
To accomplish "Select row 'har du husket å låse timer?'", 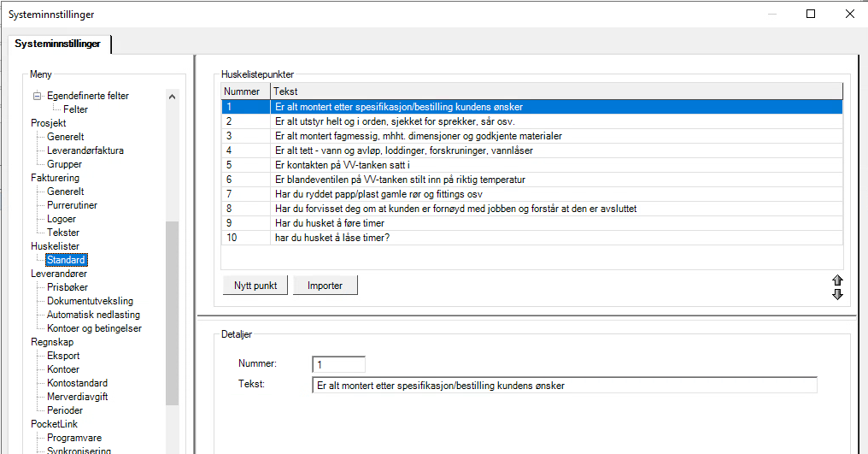I will coord(532,237).
